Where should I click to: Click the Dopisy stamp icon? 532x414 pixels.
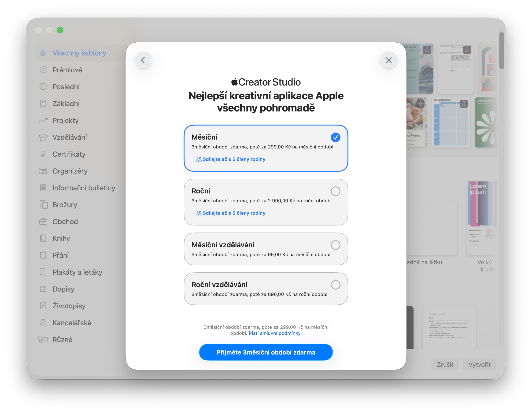click(43, 289)
